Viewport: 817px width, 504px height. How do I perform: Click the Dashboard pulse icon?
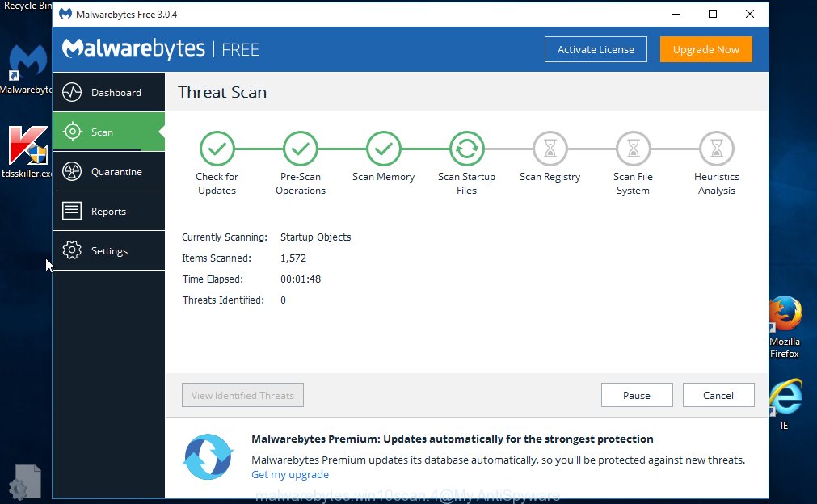pyautogui.click(x=72, y=92)
